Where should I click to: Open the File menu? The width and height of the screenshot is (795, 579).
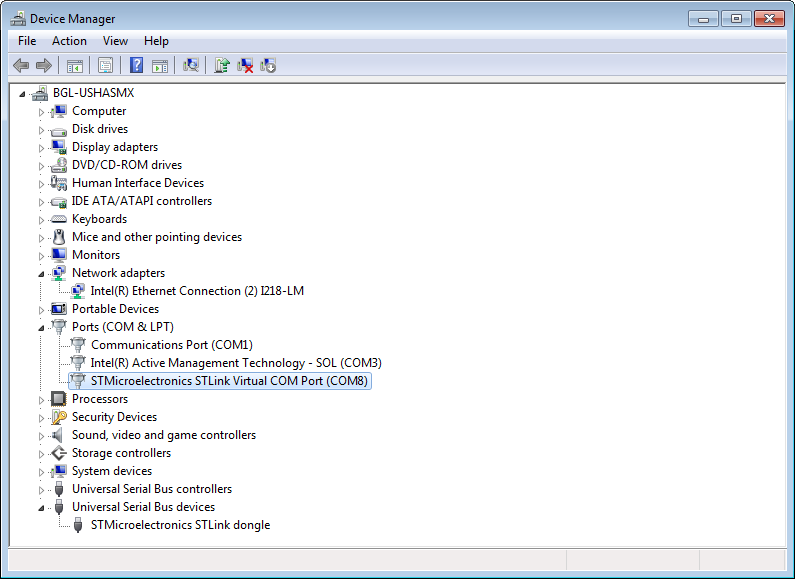[27, 41]
